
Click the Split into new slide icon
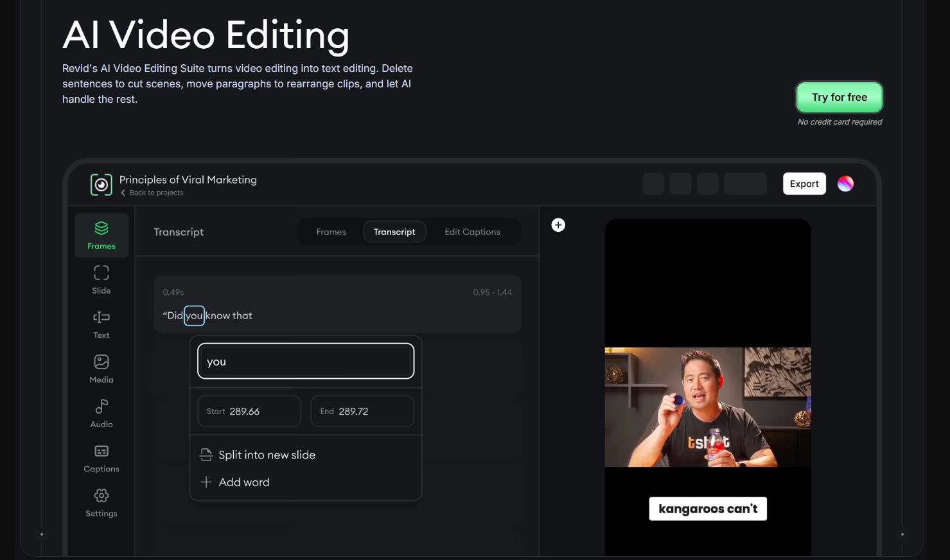click(206, 455)
